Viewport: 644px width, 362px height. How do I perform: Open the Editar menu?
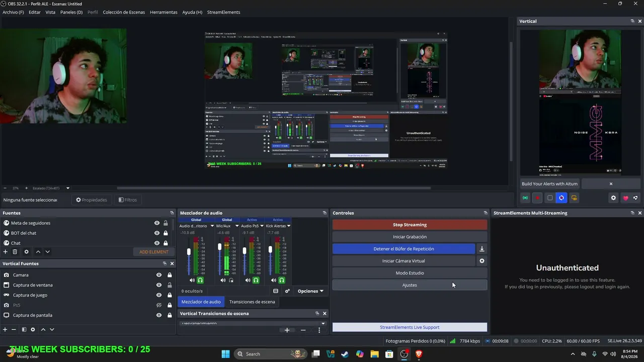[35, 12]
